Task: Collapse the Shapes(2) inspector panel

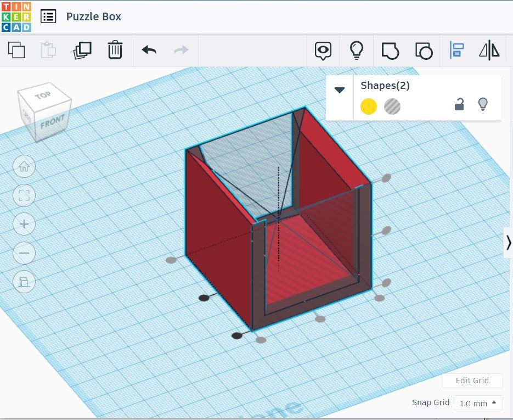Action: [340, 90]
